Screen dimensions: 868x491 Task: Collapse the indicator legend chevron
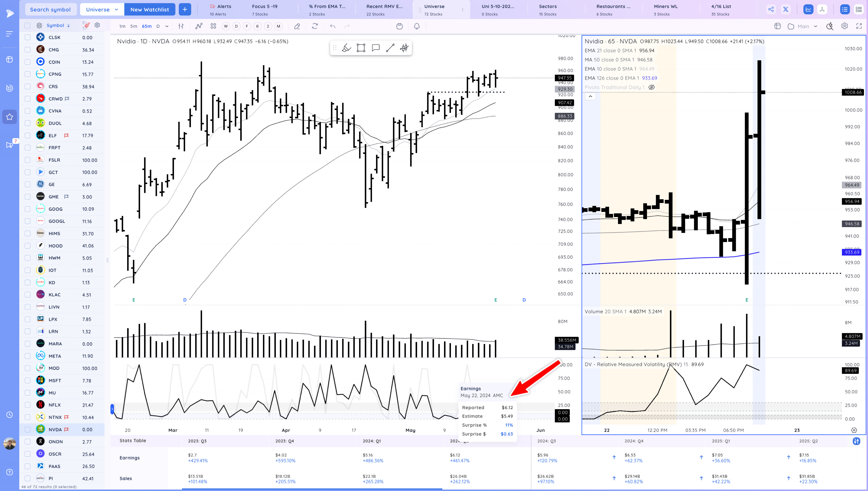(x=590, y=96)
